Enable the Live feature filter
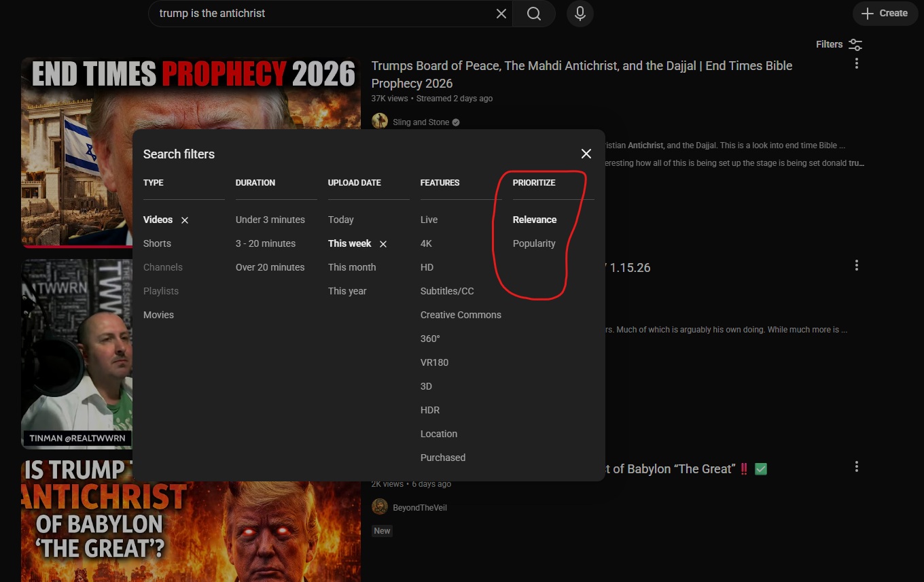The height and width of the screenshot is (582, 924). click(x=429, y=220)
